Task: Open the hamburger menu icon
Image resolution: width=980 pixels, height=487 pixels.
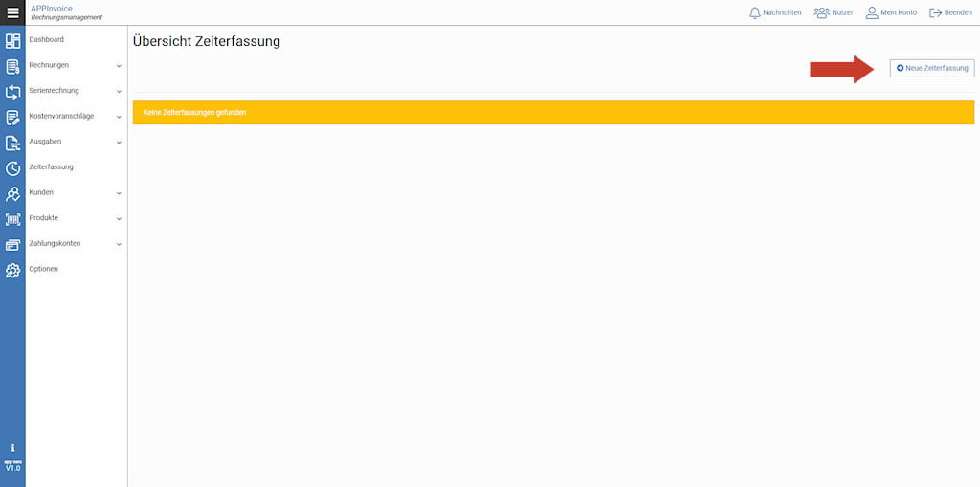Action: [x=12, y=12]
